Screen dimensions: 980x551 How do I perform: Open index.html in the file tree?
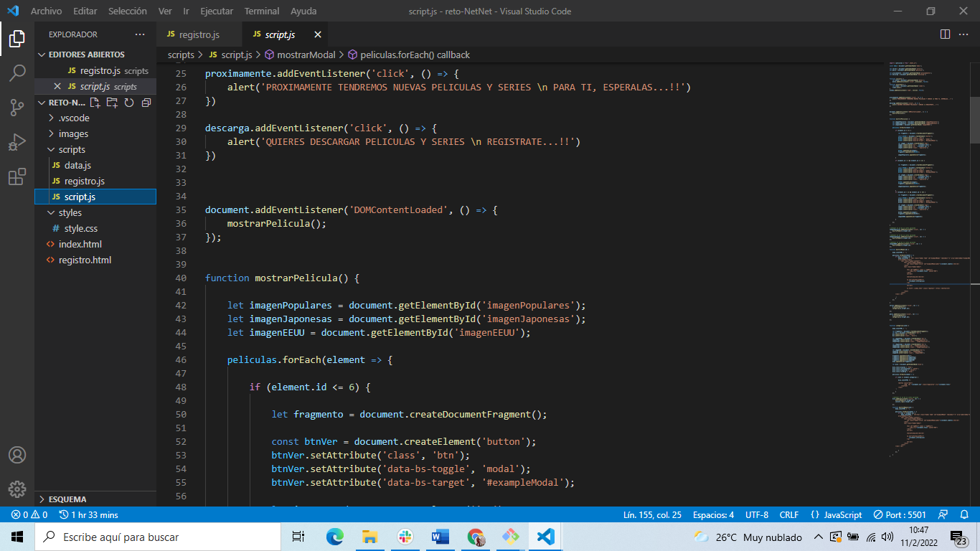tap(95, 244)
